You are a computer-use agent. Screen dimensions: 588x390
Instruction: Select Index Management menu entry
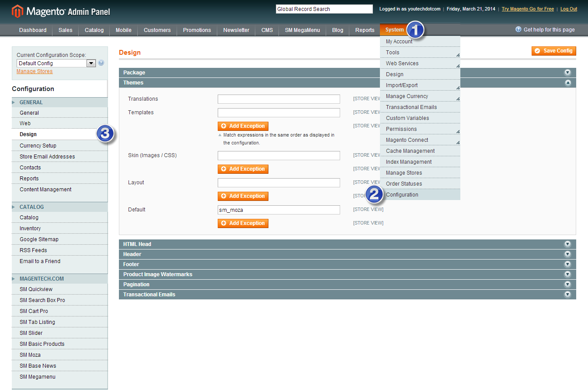(420, 162)
